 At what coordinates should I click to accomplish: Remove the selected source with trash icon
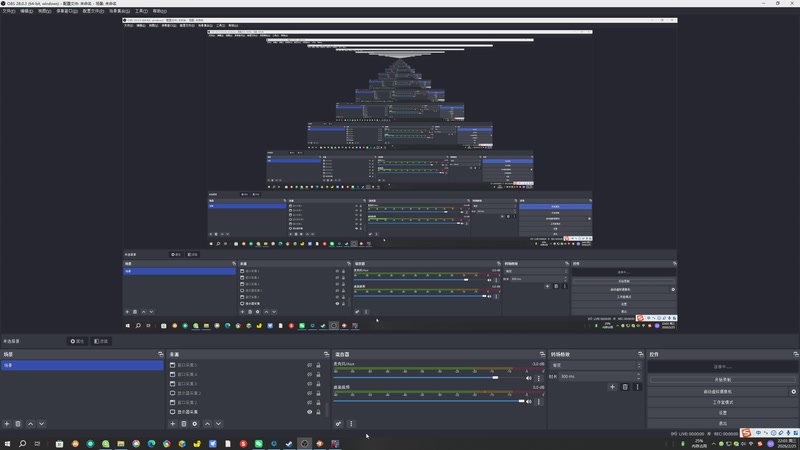[x=184, y=423]
